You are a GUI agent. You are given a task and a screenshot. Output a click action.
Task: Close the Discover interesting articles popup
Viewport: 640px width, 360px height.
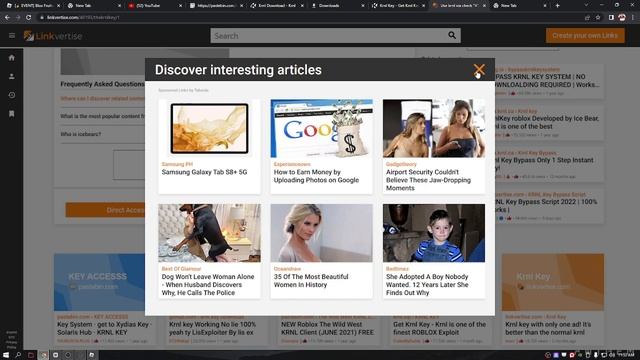click(479, 69)
